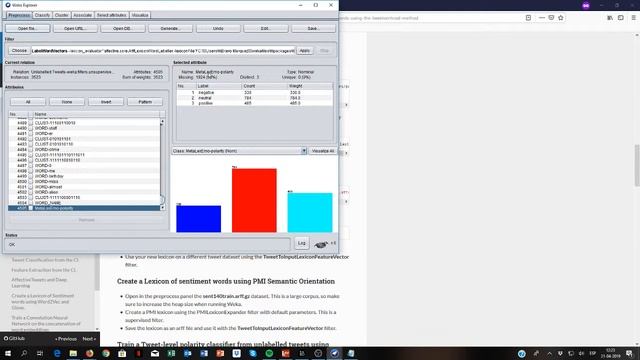
Task: Click the Count column header
Action: click(264, 86)
